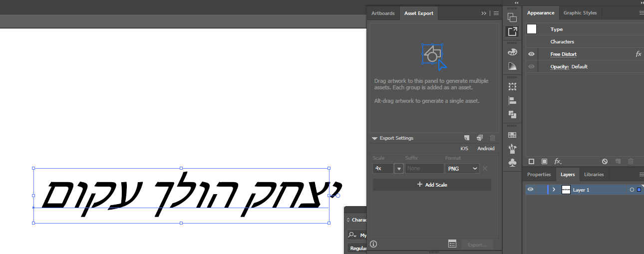Viewport: 644px width, 254px height.
Task: Open Asset Export panel menu
Action: 496,13
